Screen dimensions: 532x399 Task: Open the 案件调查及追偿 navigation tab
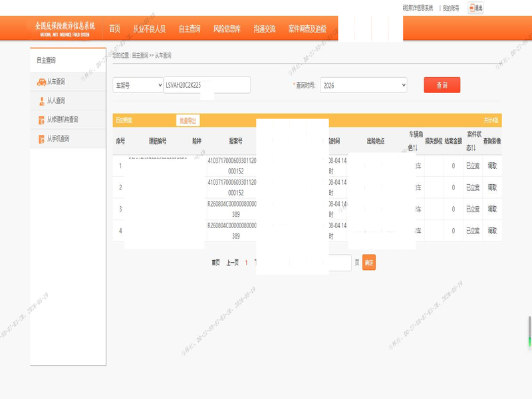click(x=307, y=29)
